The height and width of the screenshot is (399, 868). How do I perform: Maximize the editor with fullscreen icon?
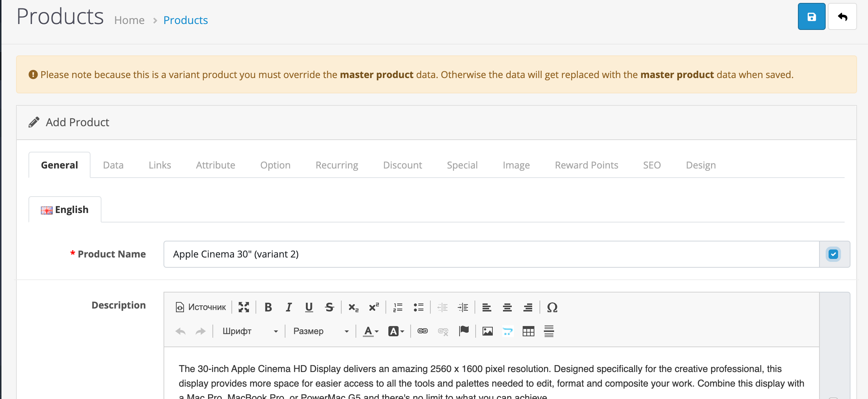click(243, 307)
